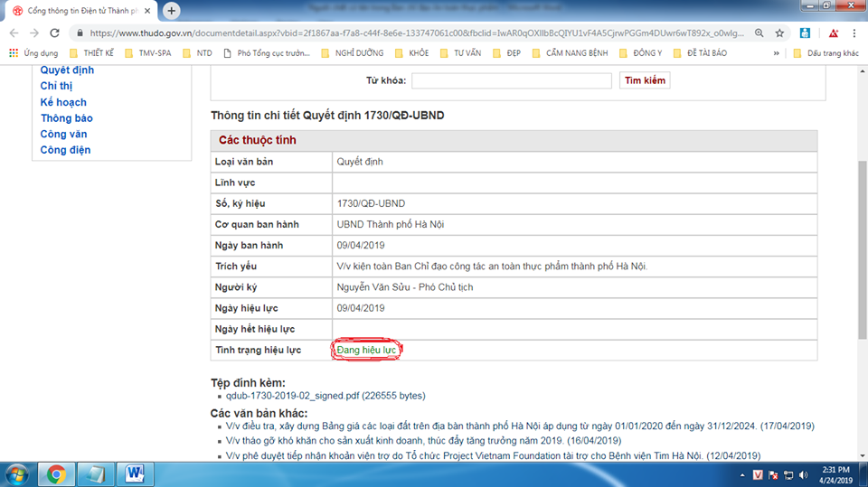The width and height of the screenshot is (868, 487).
Task: Close the Cổng thông tin Điện tử tab
Action: pyautogui.click(x=147, y=11)
